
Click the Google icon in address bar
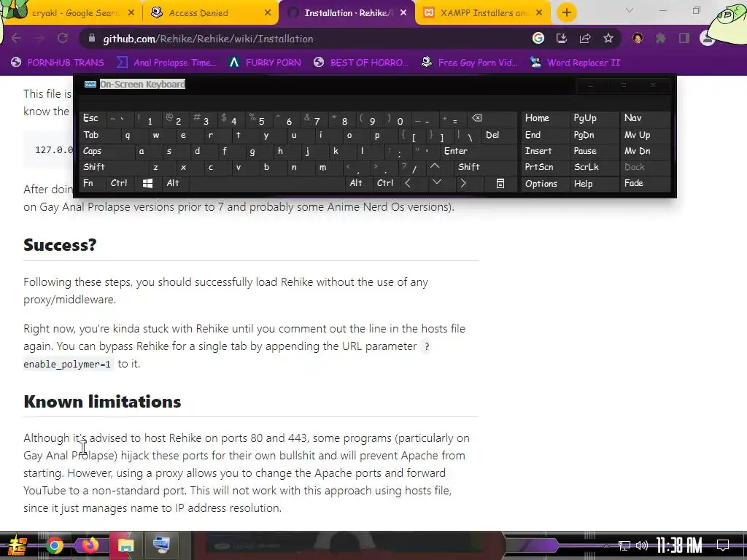pos(538,38)
